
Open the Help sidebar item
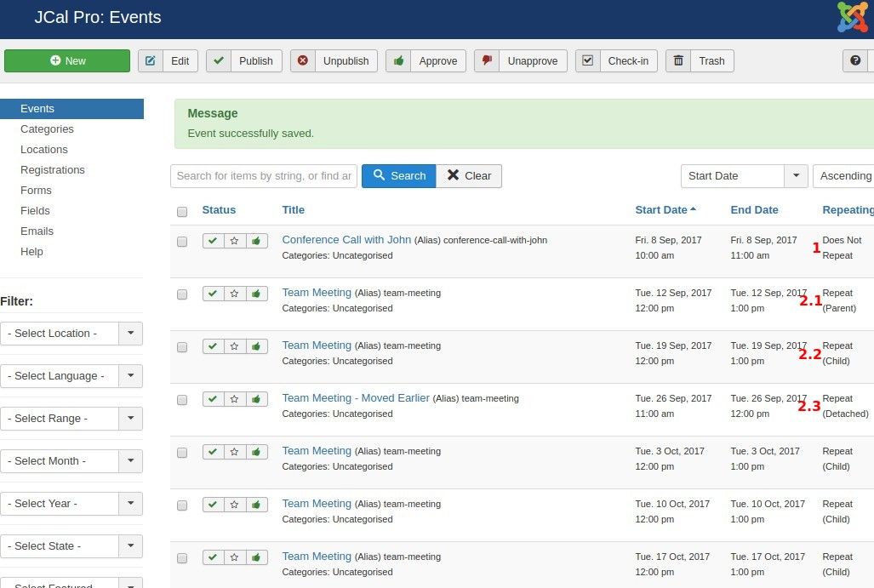31,252
